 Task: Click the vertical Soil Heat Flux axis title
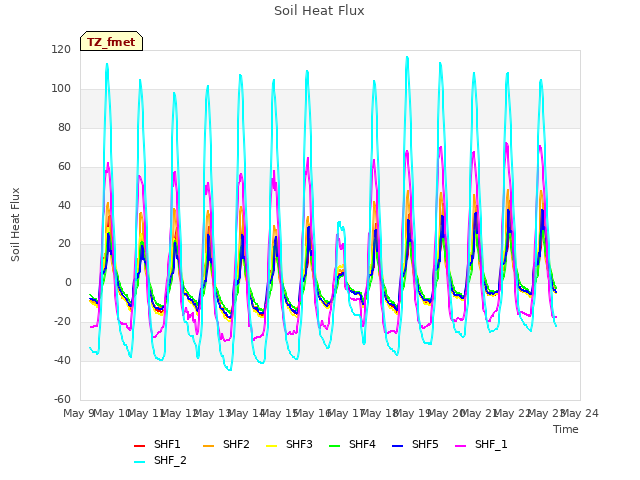15,224
